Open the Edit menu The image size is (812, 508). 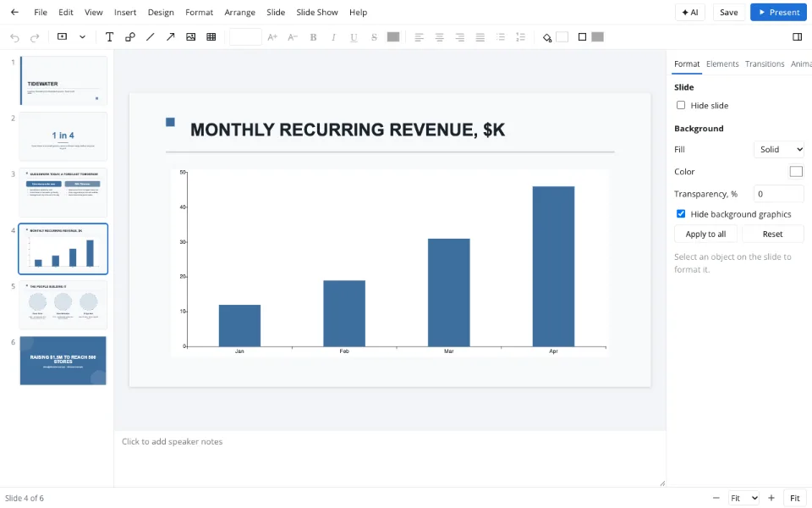66,12
